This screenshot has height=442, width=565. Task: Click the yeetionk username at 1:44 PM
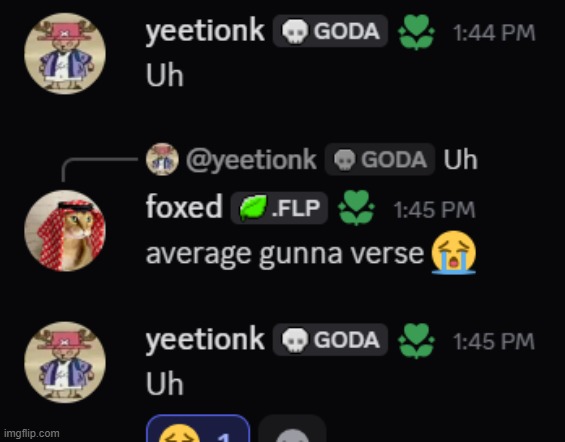pyautogui.click(x=205, y=31)
